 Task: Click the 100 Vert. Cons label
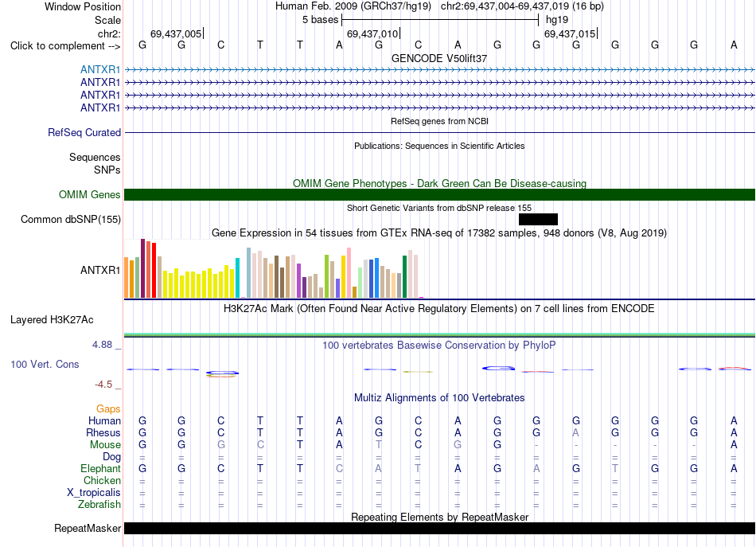pos(45,364)
